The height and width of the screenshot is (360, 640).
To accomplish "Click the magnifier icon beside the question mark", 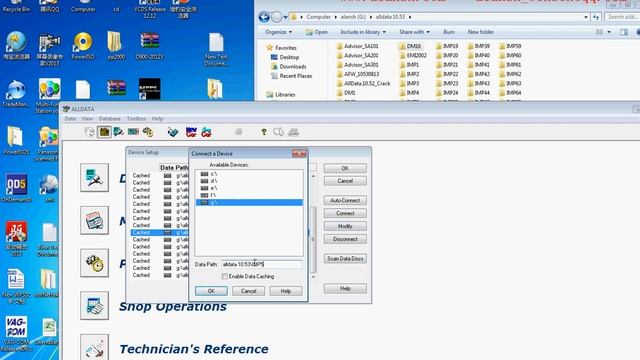I will pyautogui.click(x=278, y=132).
